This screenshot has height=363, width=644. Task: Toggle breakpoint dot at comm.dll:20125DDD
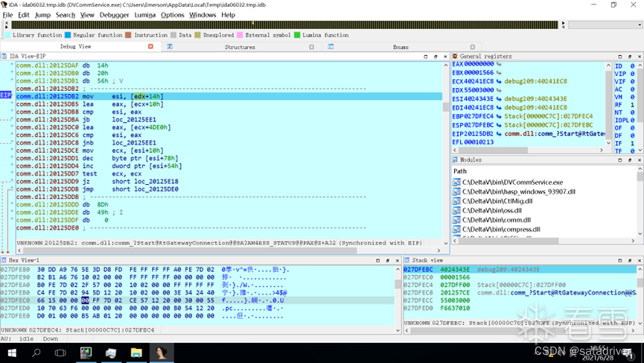coord(12,204)
